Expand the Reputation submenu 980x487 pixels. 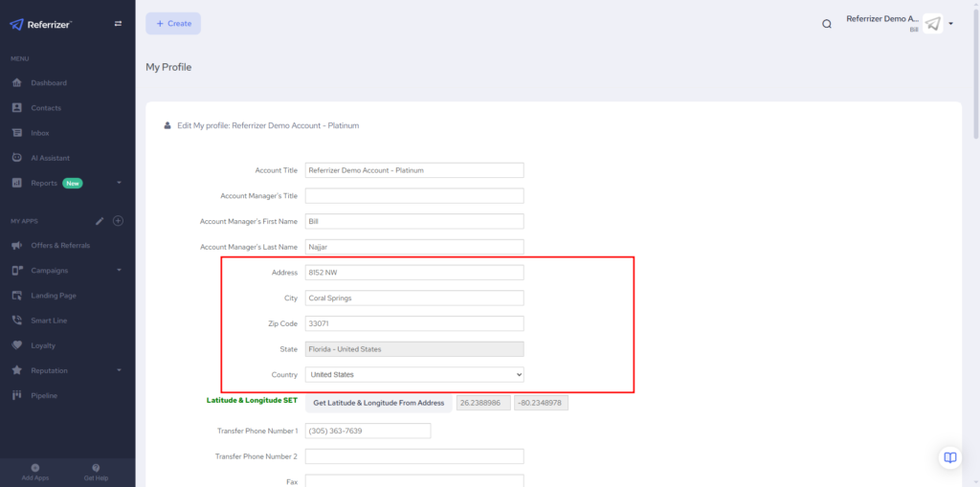coord(119,370)
